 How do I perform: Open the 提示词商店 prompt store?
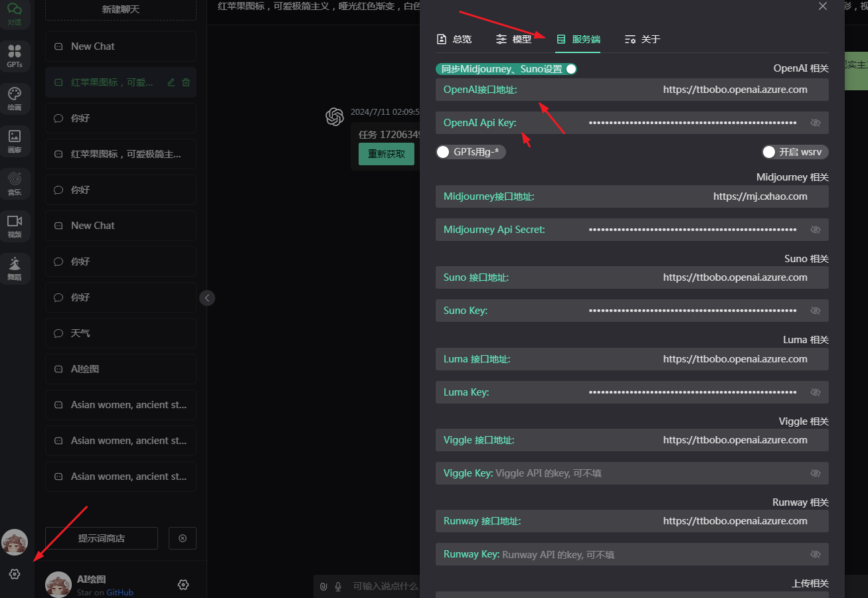click(102, 538)
